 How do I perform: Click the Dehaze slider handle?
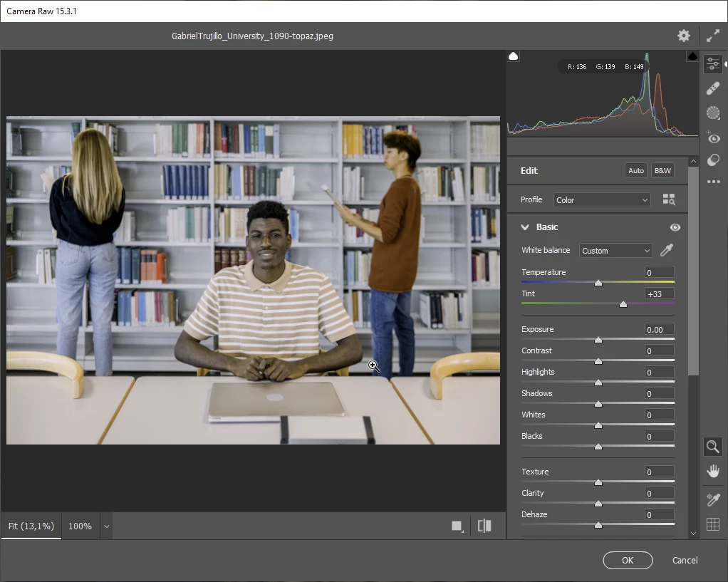(598, 525)
